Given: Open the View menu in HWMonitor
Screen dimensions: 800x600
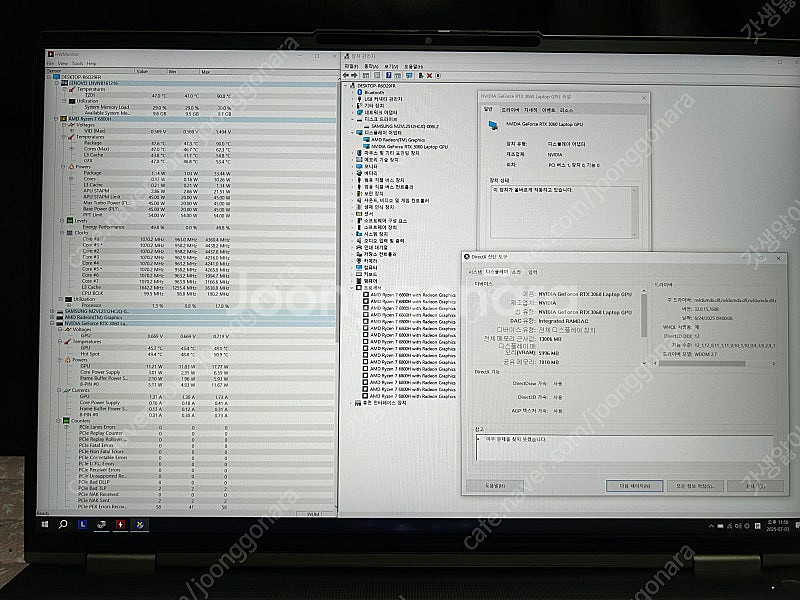Looking at the screenshot, I should [63, 63].
